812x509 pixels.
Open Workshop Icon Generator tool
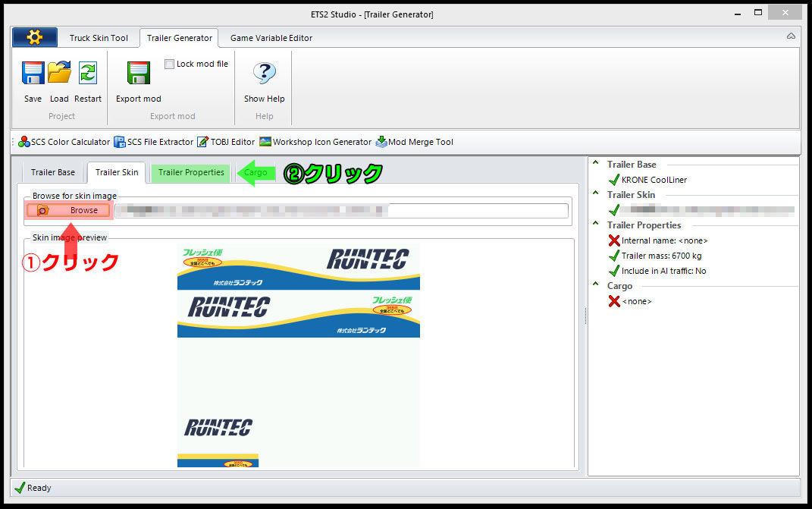(x=315, y=142)
